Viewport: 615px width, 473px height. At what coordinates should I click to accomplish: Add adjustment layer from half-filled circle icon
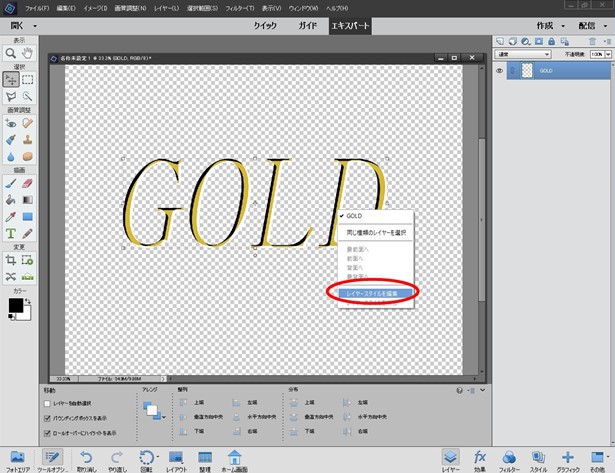coord(526,41)
